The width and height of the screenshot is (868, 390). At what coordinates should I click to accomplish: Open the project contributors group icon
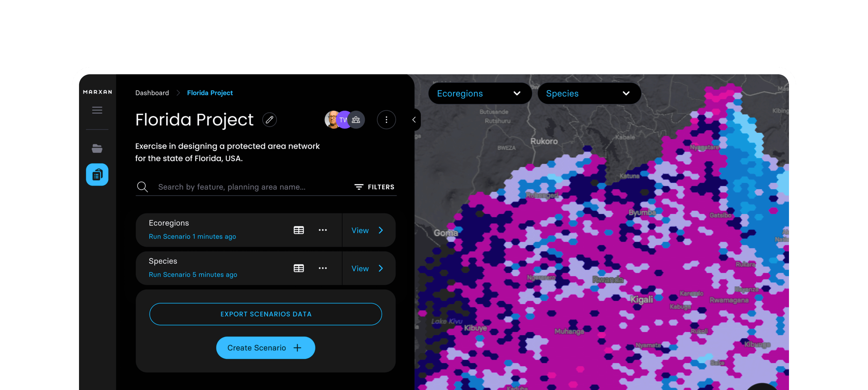coord(356,120)
